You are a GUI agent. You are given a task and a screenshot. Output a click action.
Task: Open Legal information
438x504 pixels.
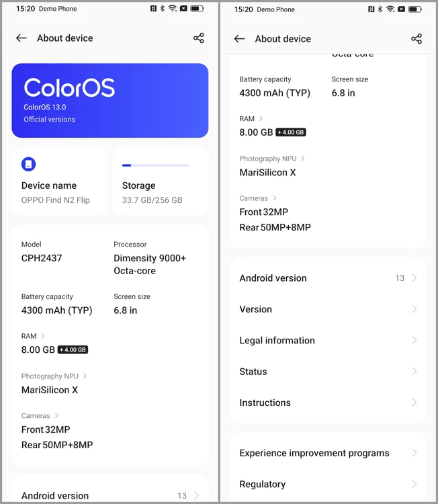click(328, 340)
